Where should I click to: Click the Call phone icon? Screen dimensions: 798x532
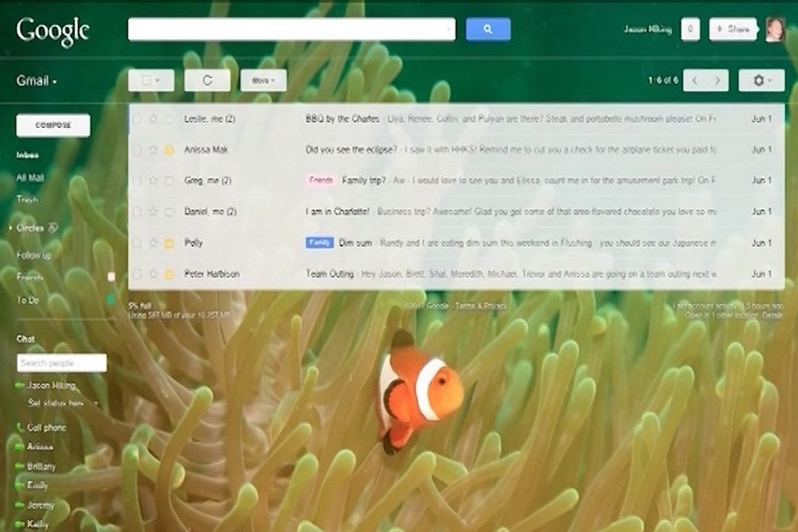[x=20, y=427]
